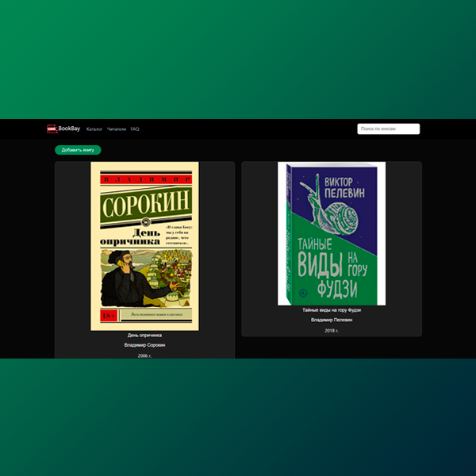The image size is (476, 476).
Task: Open the Каталог menu item
Action: coord(94,129)
